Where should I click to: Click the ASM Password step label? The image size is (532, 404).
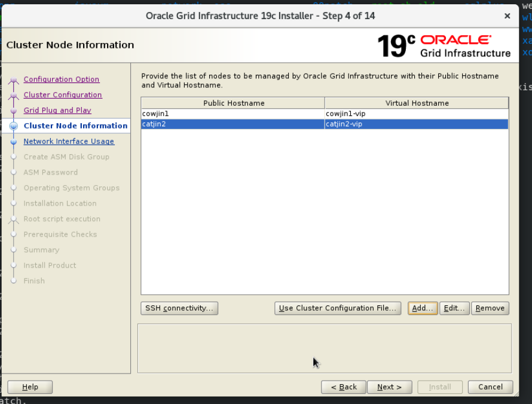[51, 172]
